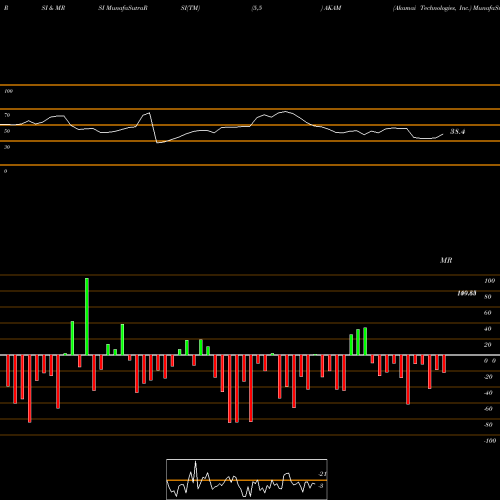This screenshot has height=500, width=500.
Task: Click the -60 label on MR axis
Action: pos(488,409)
